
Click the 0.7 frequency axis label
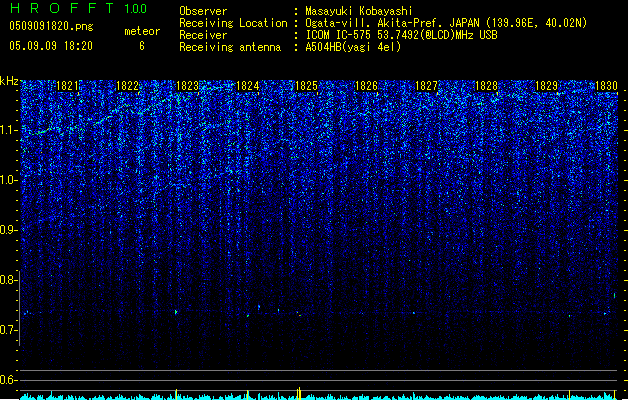pos(8,330)
